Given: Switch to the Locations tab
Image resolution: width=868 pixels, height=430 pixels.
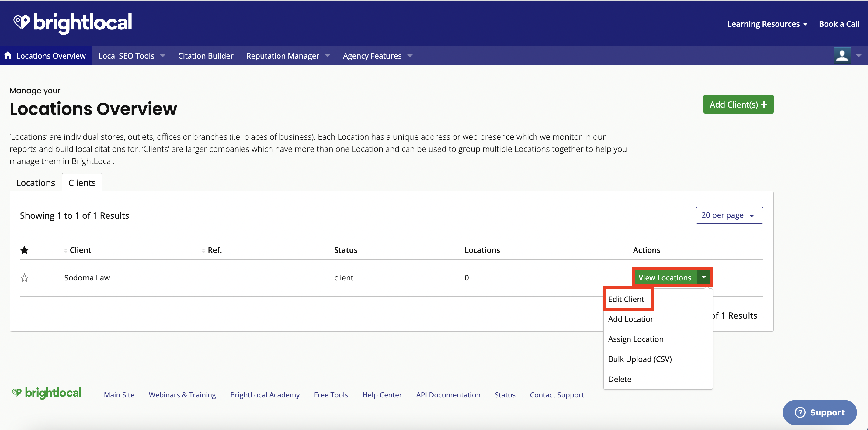Looking at the screenshot, I should 35,183.
